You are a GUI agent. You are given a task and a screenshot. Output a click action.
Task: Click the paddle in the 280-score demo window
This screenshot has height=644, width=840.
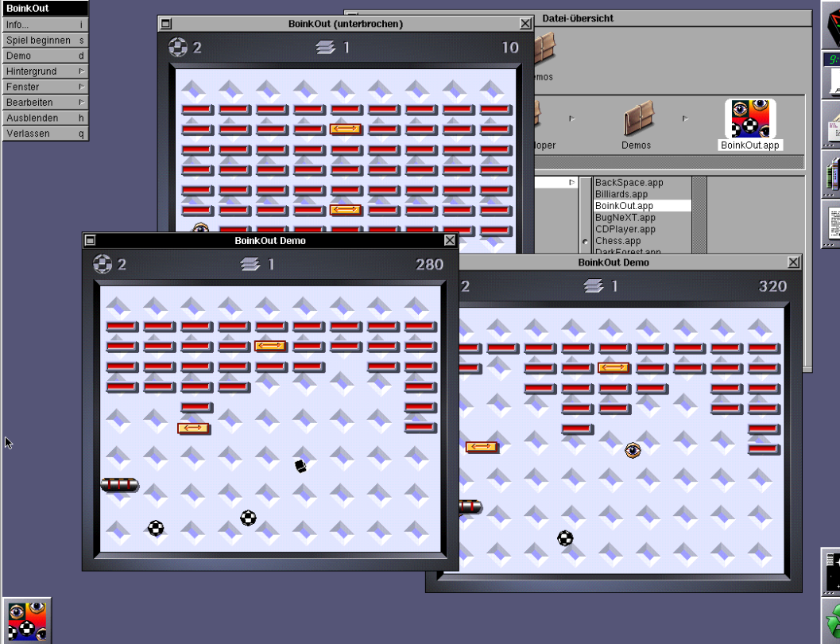pos(120,485)
